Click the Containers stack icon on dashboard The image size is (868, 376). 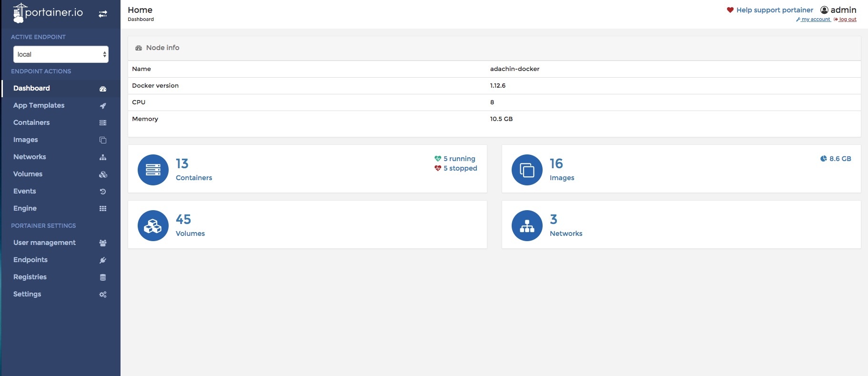[153, 170]
